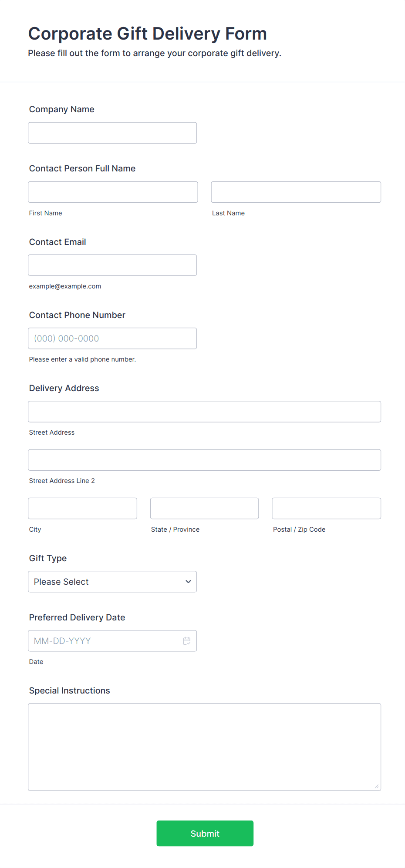Focus the State / Province field
Screen dimensions: 405x868
(x=204, y=509)
